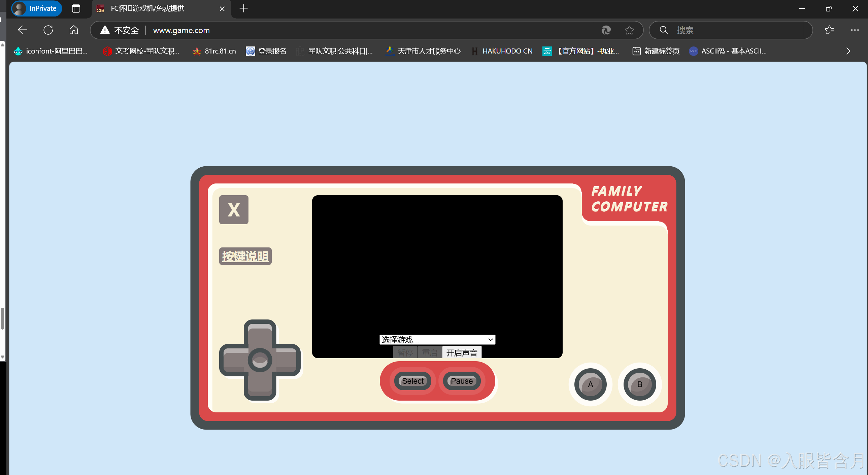Screen dimensions: 868x475
Task: Click the home icon in toolbar
Action: [73, 30]
